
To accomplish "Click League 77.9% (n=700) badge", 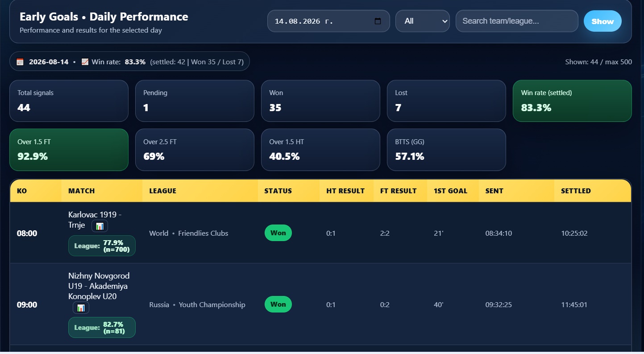I will coord(102,246).
